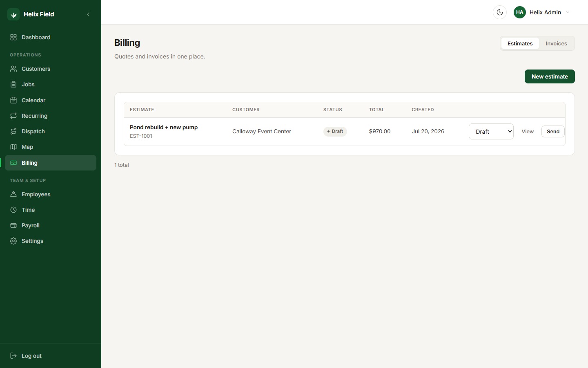This screenshot has width=588, height=368.
Task: Send the Pond rebuild estimate
Action: (553, 131)
